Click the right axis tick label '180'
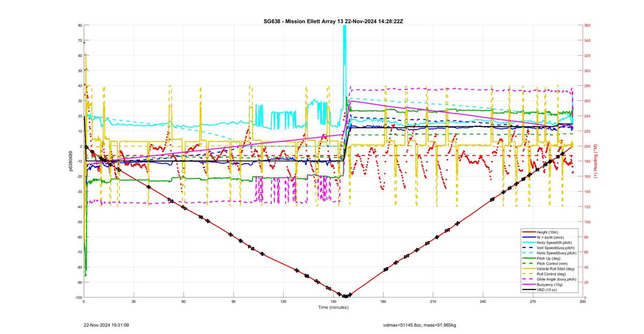 tap(588, 162)
